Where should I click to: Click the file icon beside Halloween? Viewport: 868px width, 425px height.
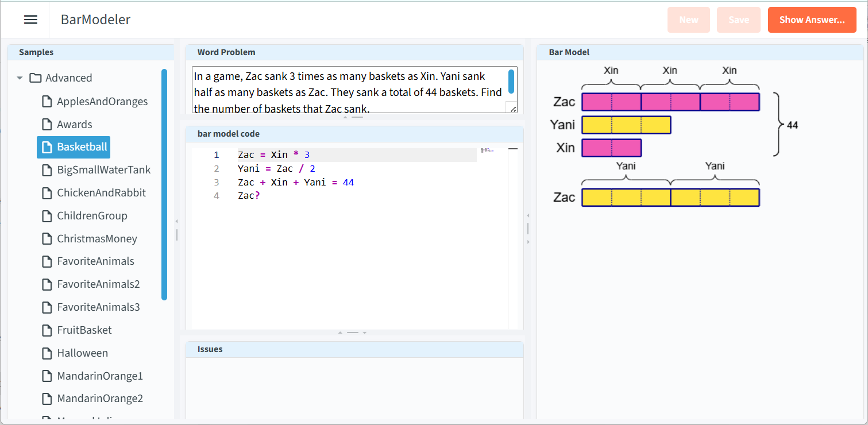pyautogui.click(x=47, y=353)
